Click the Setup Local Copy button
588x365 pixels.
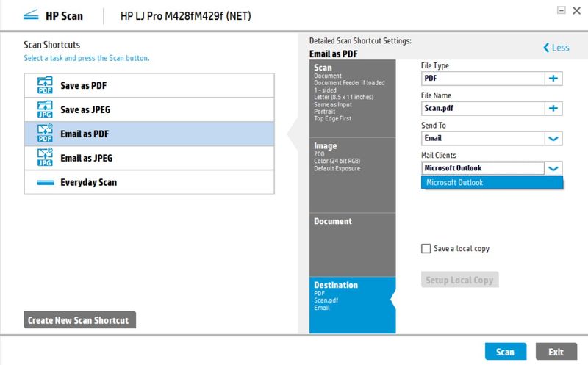point(460,280)
